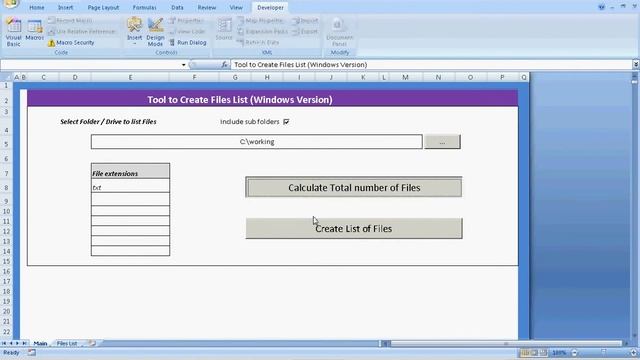Open control Properties
Viewport: 640px width, 360px height.
[x=186, y=20]
